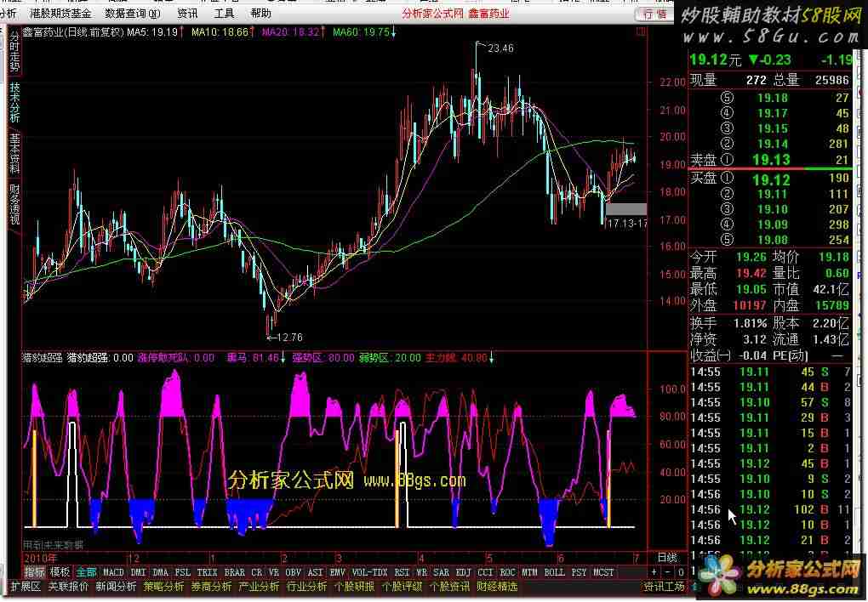Open the 扩展区 tab
868x602 pixels.
click(x=26, y=587)
